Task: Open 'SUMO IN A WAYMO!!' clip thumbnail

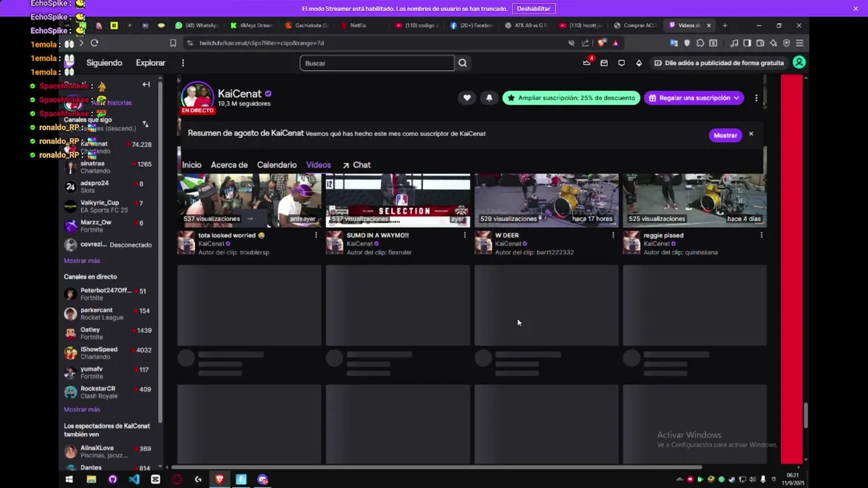Action: 397,201
